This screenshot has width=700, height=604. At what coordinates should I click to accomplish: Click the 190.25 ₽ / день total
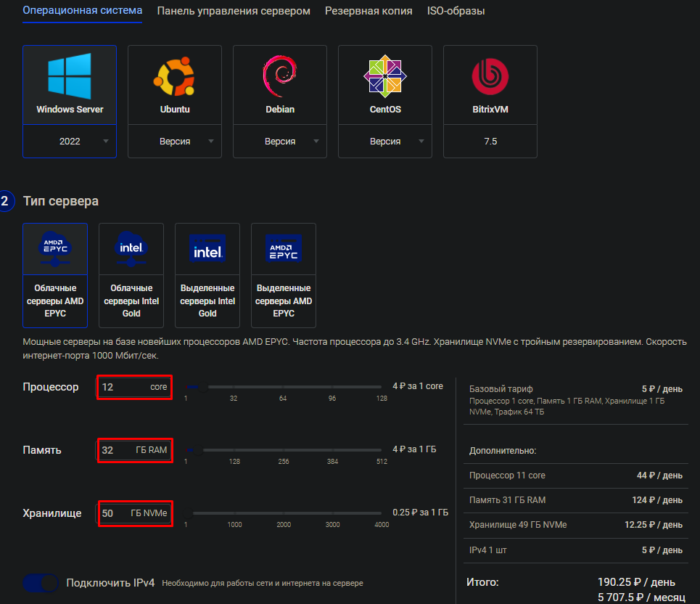tap(636, 582)
